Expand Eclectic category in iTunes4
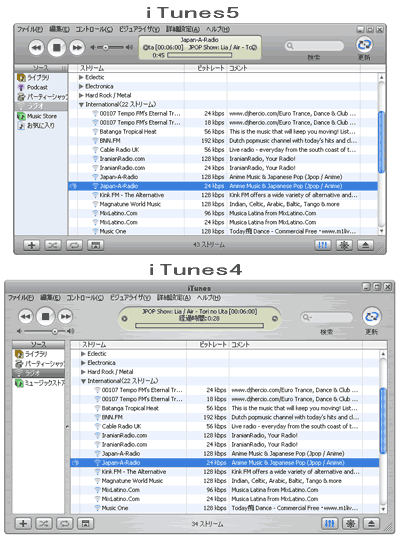Image resolution: width=400 pixels, height=540 pixels. [83, 354]
